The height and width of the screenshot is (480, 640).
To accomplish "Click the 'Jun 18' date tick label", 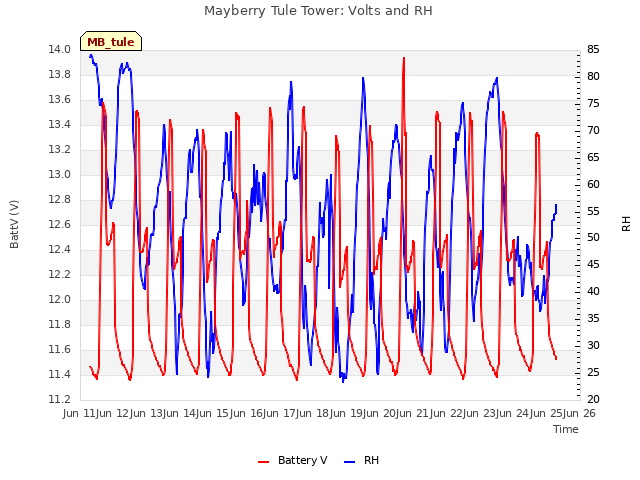I will 314,413.
